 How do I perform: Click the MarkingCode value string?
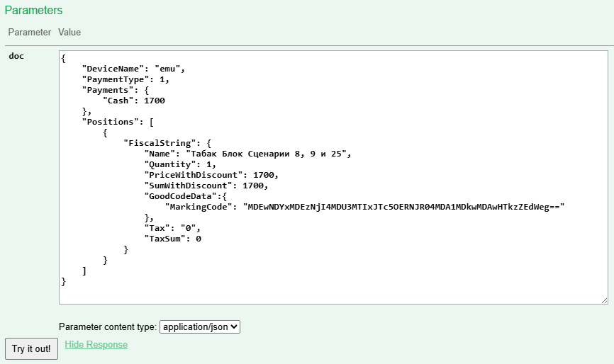click(x=403, y=207)
